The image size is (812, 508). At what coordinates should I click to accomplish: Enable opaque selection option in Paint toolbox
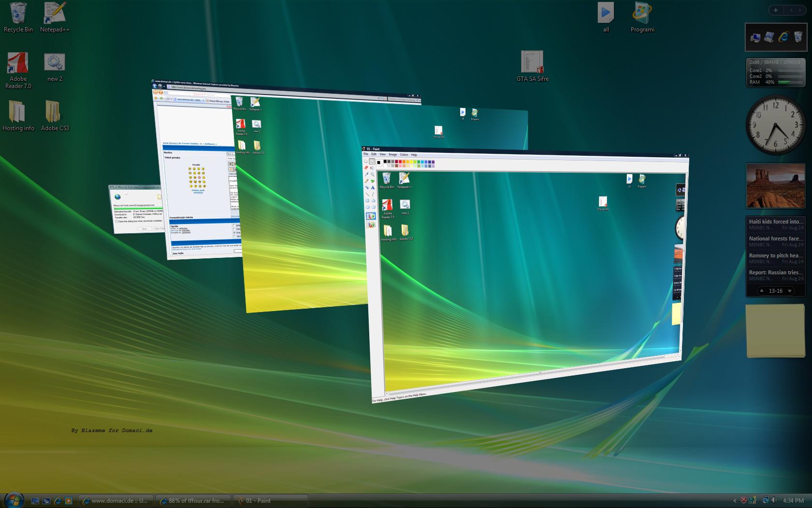click(371, 216)
